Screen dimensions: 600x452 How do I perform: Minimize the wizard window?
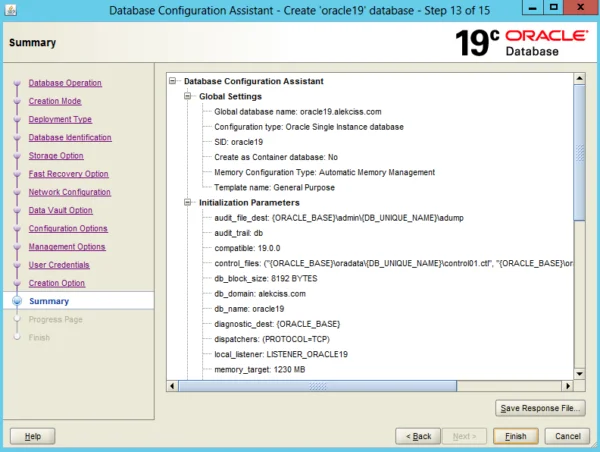[532, 8]
